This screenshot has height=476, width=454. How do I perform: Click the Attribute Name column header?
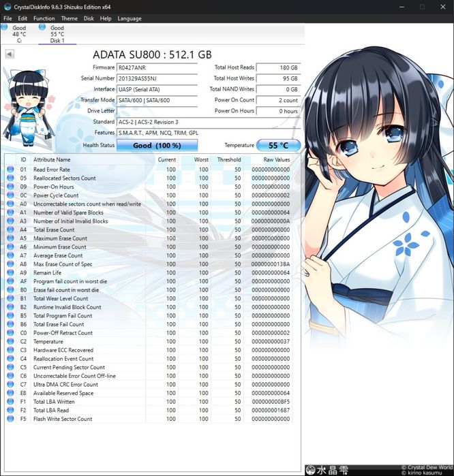pyautogui.click(x=52, y=159)
